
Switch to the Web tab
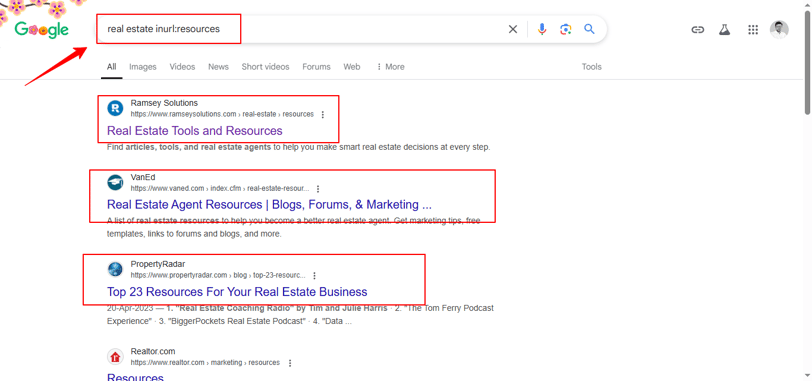352,67
